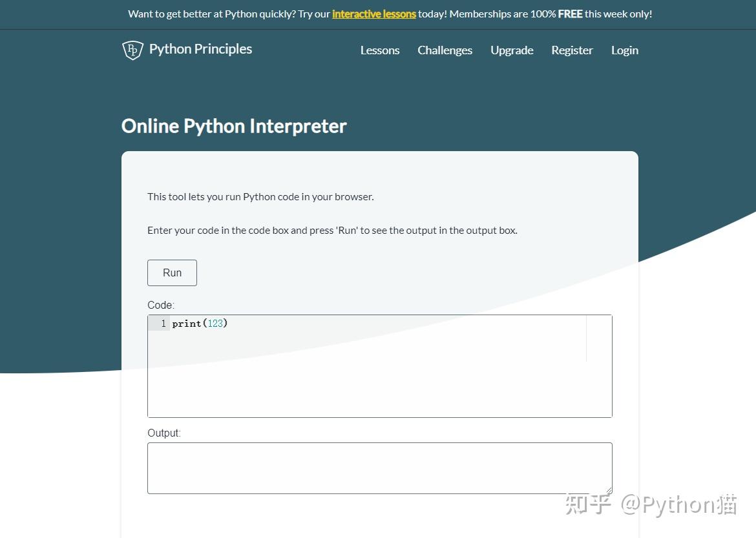Screen dimensions: 756x538
Task: Click the Register link
Action: coord(572,50)
